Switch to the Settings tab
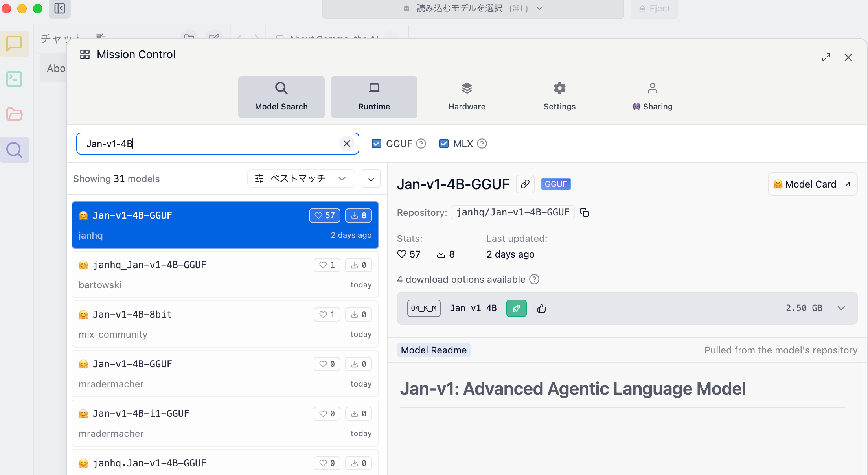The image size is (868, 475). [559, 97]
